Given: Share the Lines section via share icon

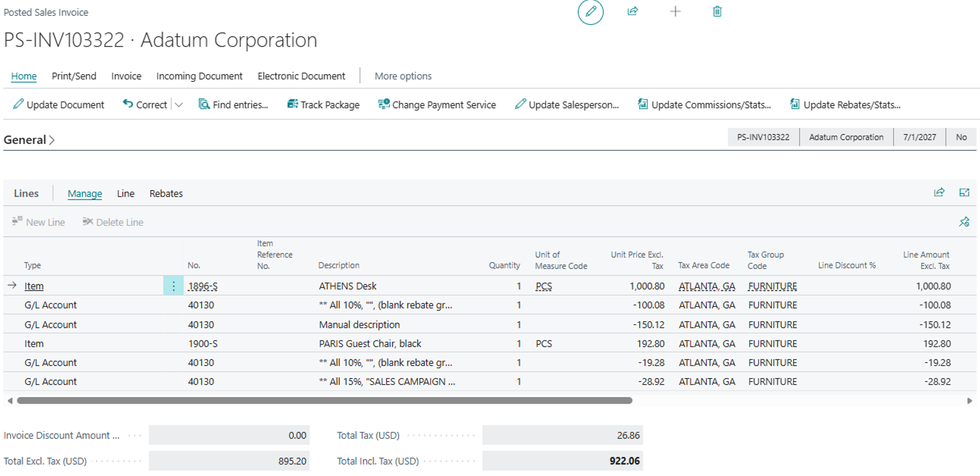Looking at the screenshot, I should 939,192.
